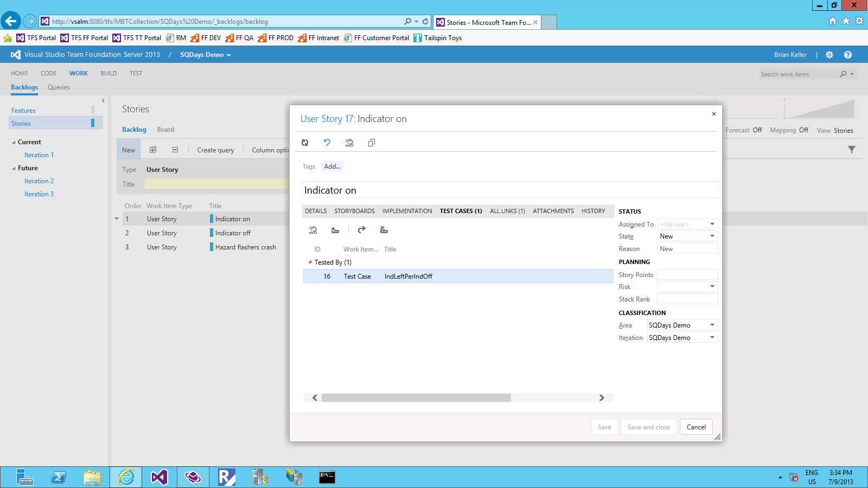Switch to the IMPLEMENTATION tab
This screenshot has height=488, width=868.
pyautogui.click(x=407, y=211)
